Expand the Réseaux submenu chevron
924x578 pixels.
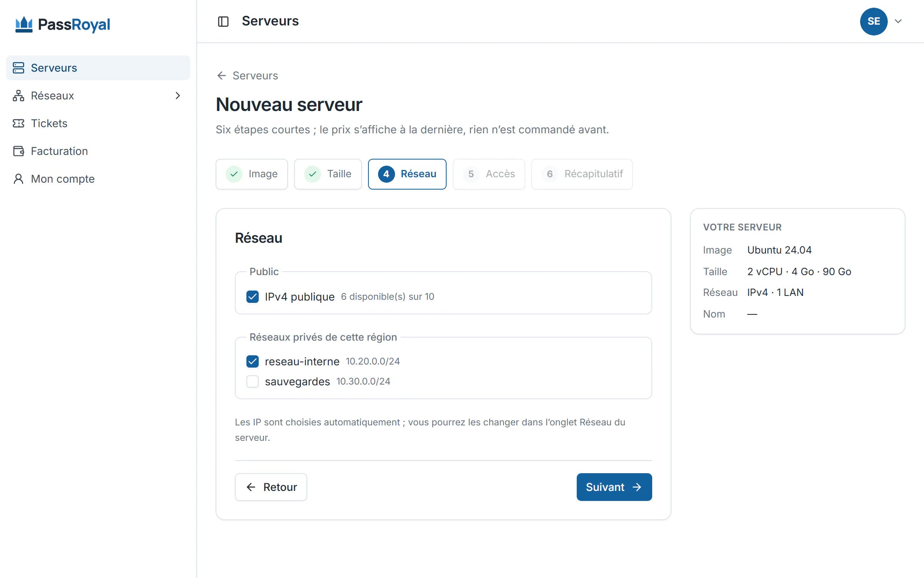(x=177, y=96)
